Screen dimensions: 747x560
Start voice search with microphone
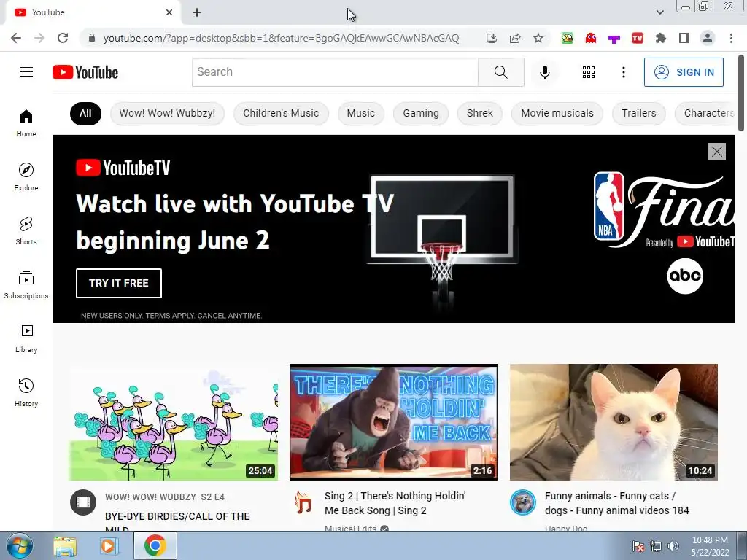pyautogui.click(x=544, y=72)
